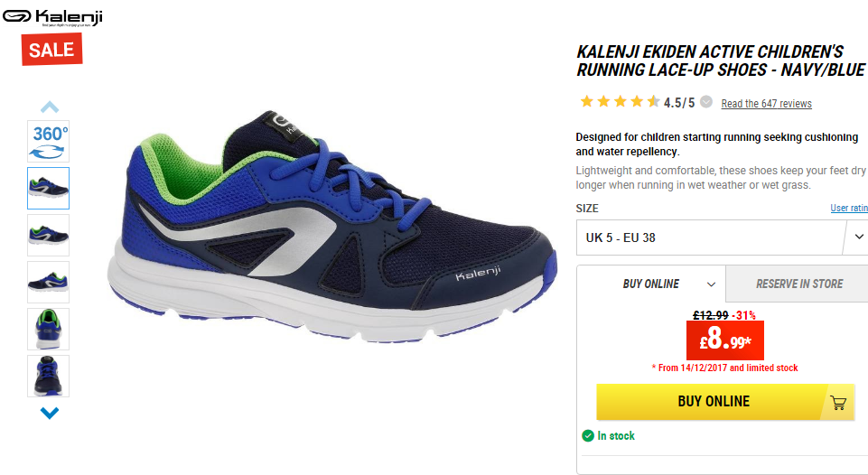
Task: Click the red SALE badge
Action: click(52, 50)
